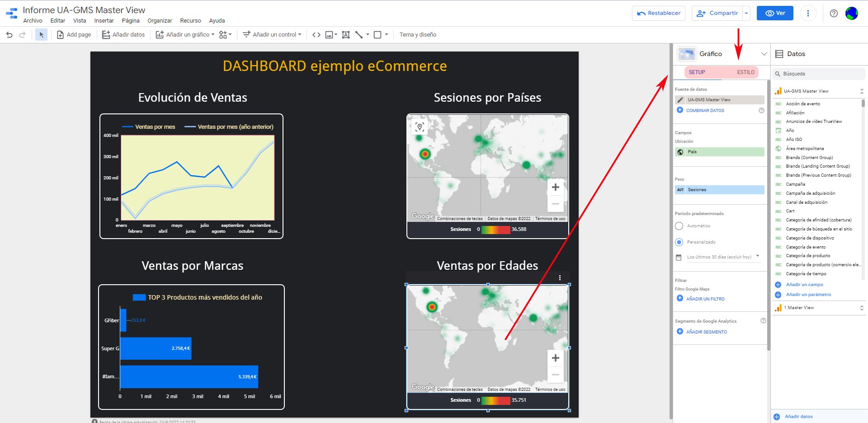Click the Sesiones weight metric chip
This screenshot has height=423, width=868.
point(720,190)
